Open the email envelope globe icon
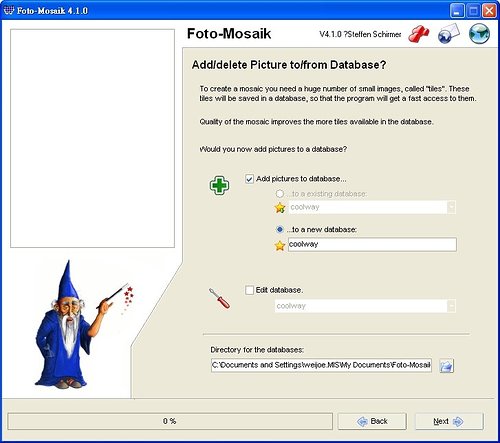Screen dimensions: 500x443 [x=448, y=34]
